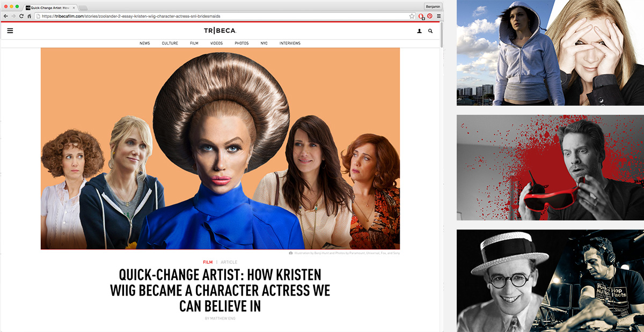Open the NYC section
Viewport: 644px width, 332px height.
(x=264, y=43)
